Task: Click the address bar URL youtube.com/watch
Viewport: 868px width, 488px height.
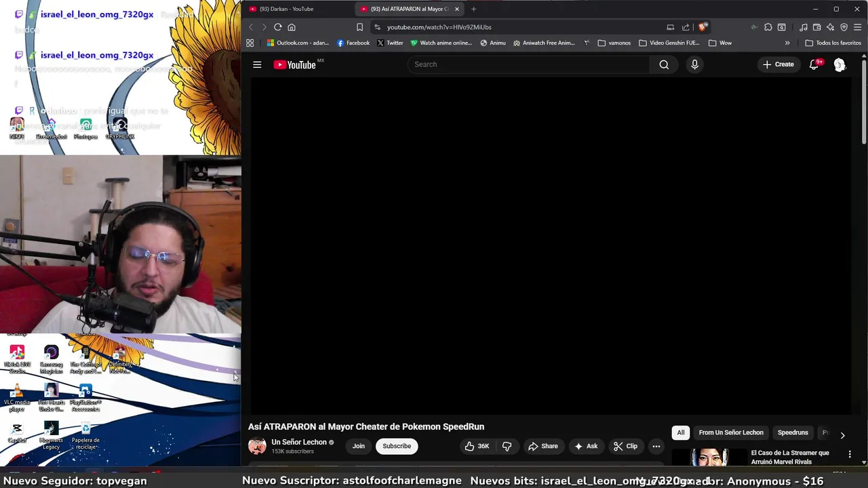Action: click(x=439, y=27)
